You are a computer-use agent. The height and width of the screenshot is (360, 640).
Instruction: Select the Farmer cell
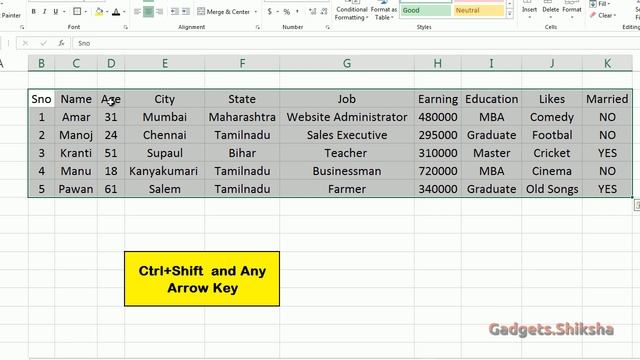[347, 189]
